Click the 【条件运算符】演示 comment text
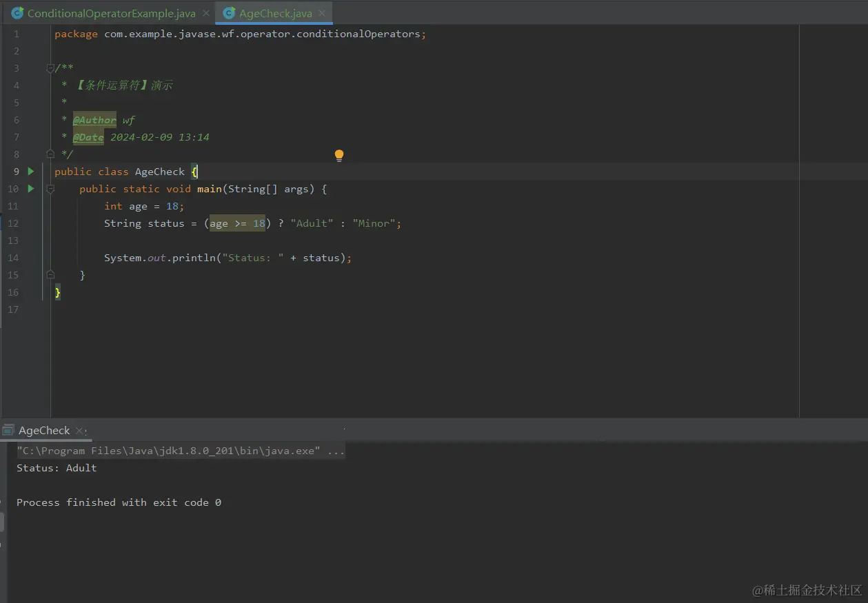The height and width of the screenshot is (603, 868). [123, 85]
